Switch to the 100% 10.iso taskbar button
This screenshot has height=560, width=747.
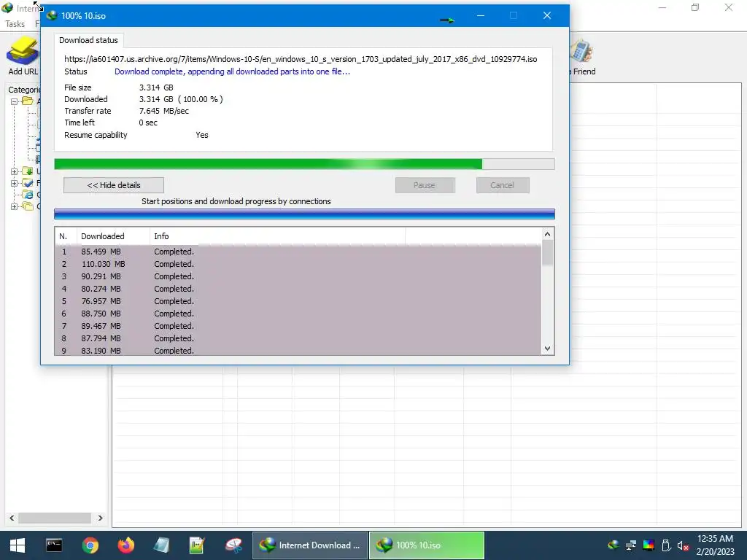click(427, 545)
